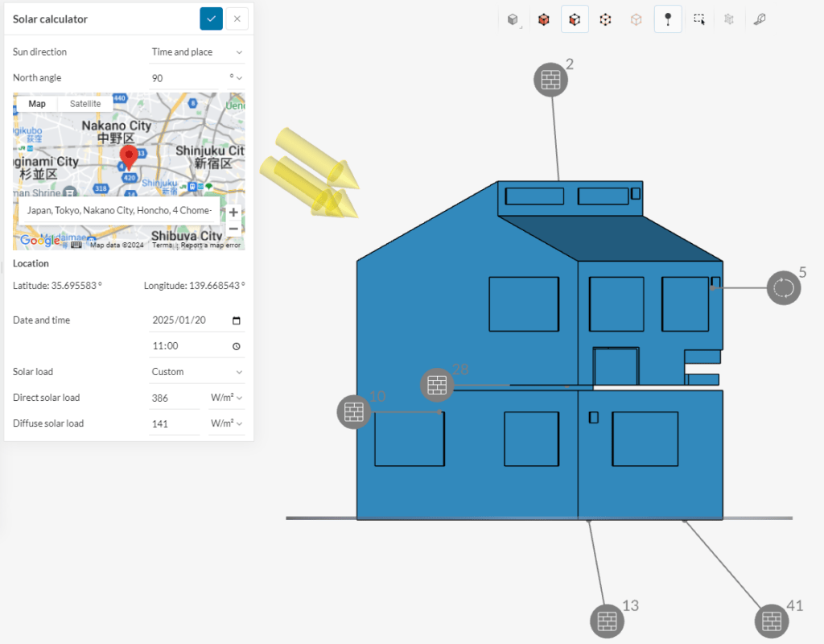Open the Solar load Custom dropdown

click(x=196, y=371)
